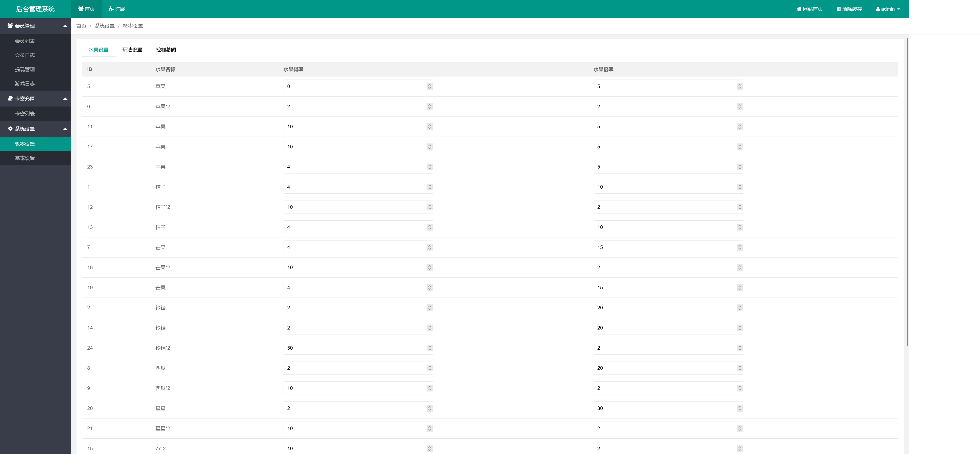Click the spinner on ID 5 水果概率
Image resolution: width=980 pixels, height=454 pixels.
(x=429, y=86)
